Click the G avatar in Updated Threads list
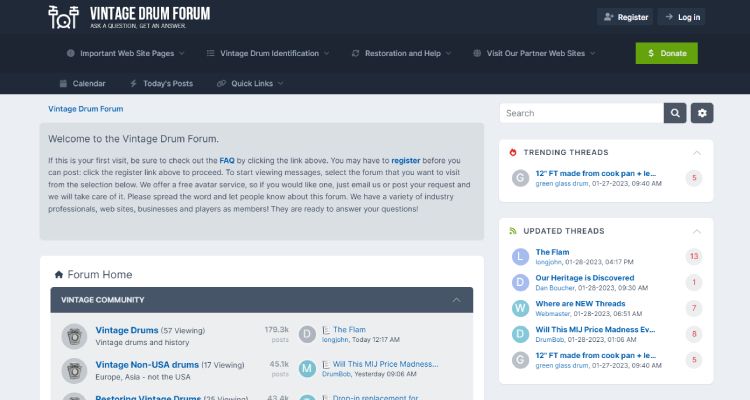Viewport: 750px width, 400px height. 520,360
